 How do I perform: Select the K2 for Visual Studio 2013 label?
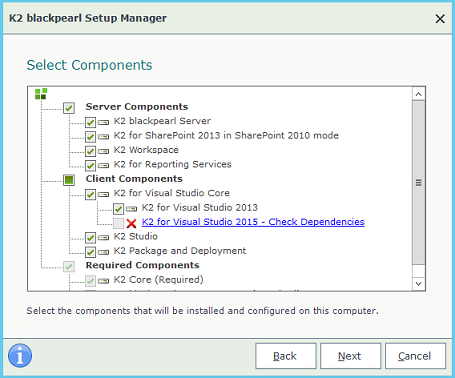[200, 208]
